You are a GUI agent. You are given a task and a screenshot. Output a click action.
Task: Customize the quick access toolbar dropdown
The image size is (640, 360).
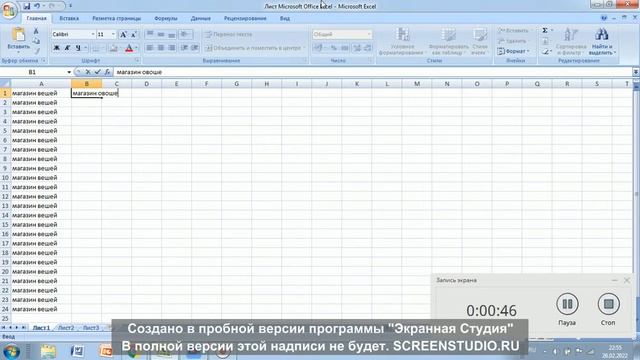70,6
